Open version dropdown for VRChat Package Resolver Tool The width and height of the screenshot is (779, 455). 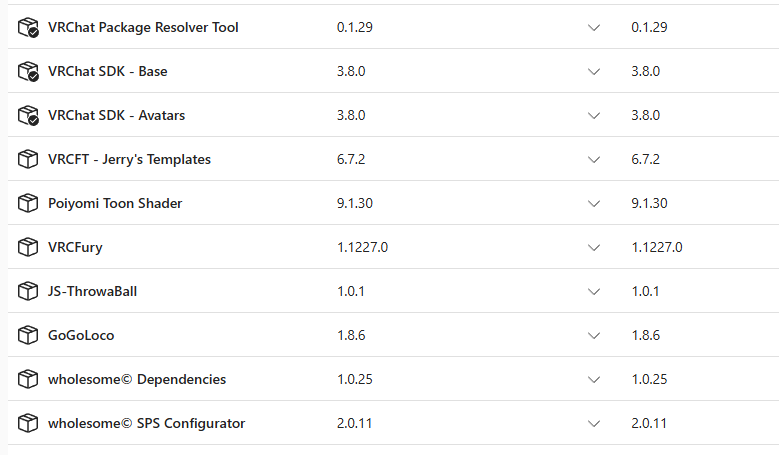click(594, 28)
